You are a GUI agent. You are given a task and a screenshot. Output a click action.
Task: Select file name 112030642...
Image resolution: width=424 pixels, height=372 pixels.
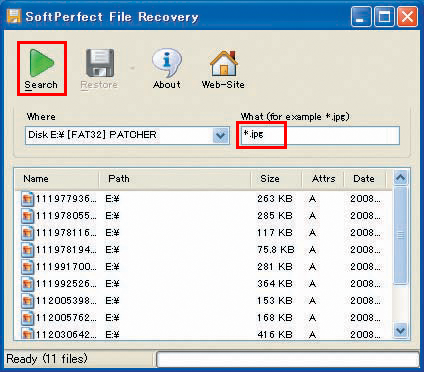[x=66, y=334]
